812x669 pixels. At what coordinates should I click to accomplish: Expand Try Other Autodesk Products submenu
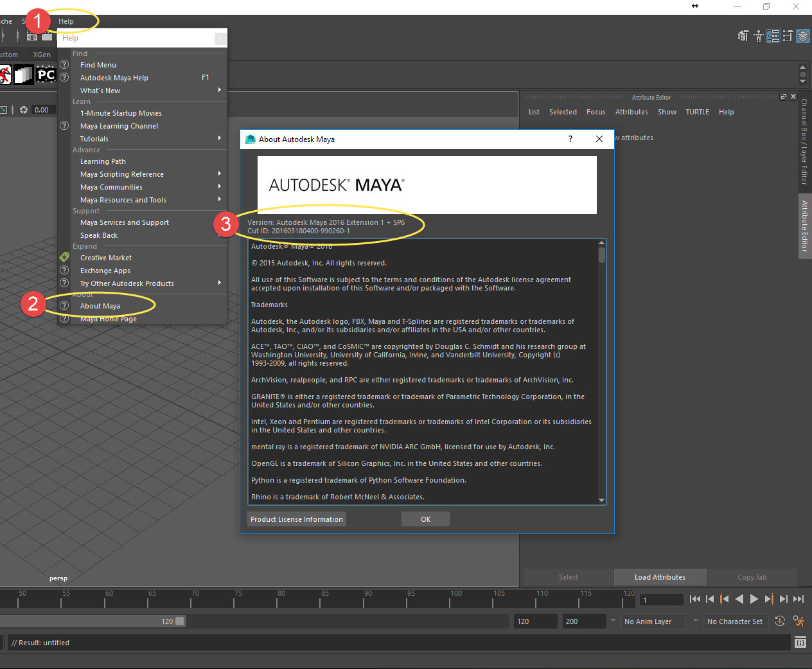point(220,283)
